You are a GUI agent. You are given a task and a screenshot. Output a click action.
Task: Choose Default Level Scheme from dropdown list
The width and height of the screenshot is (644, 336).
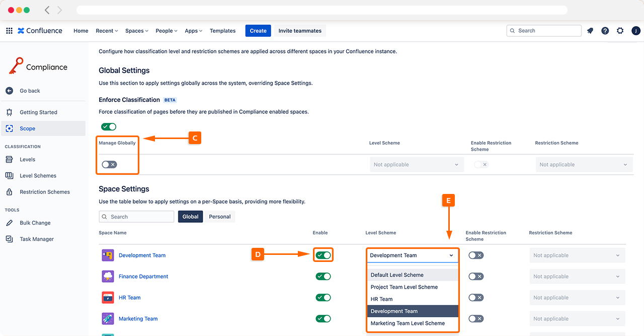[397, 275]
